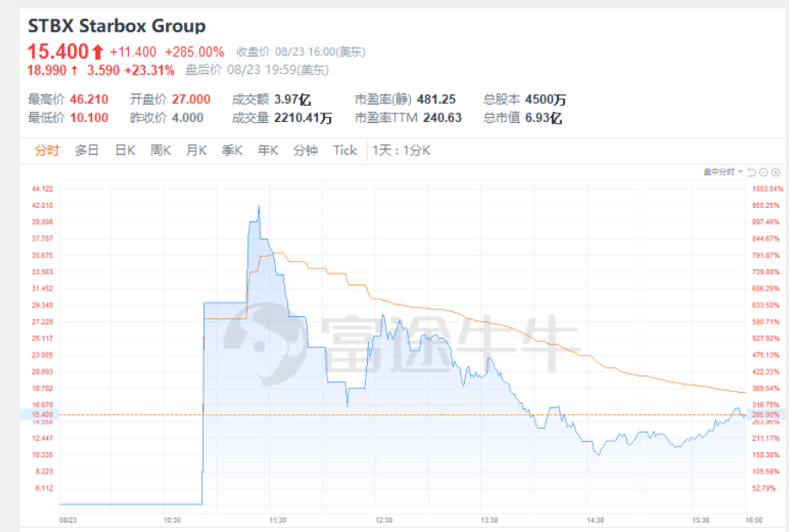Click the +11.400 price change
This screenshot has height=532, width=789.
133,52
